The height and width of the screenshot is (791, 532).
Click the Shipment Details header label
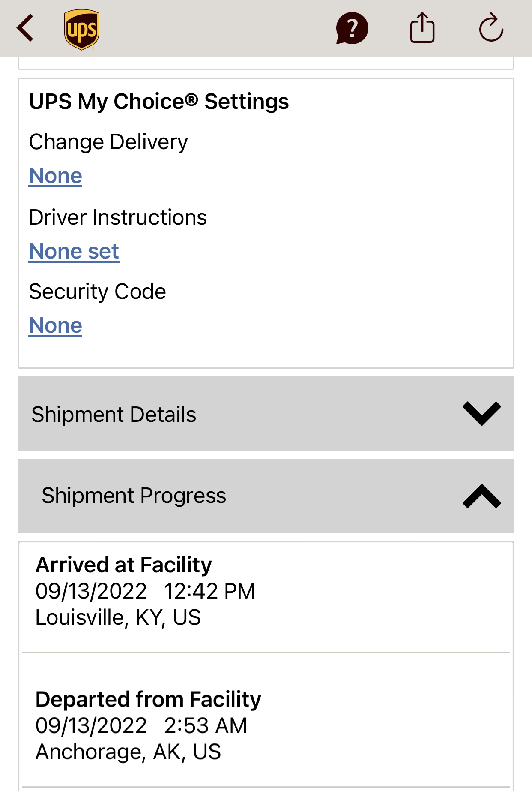[114, 415]
